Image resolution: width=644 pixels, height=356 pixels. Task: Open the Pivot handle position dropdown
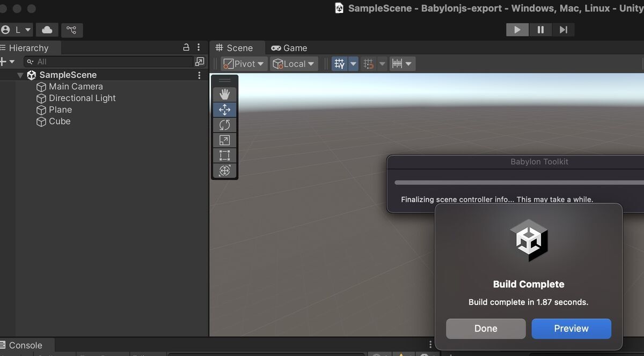244,64
